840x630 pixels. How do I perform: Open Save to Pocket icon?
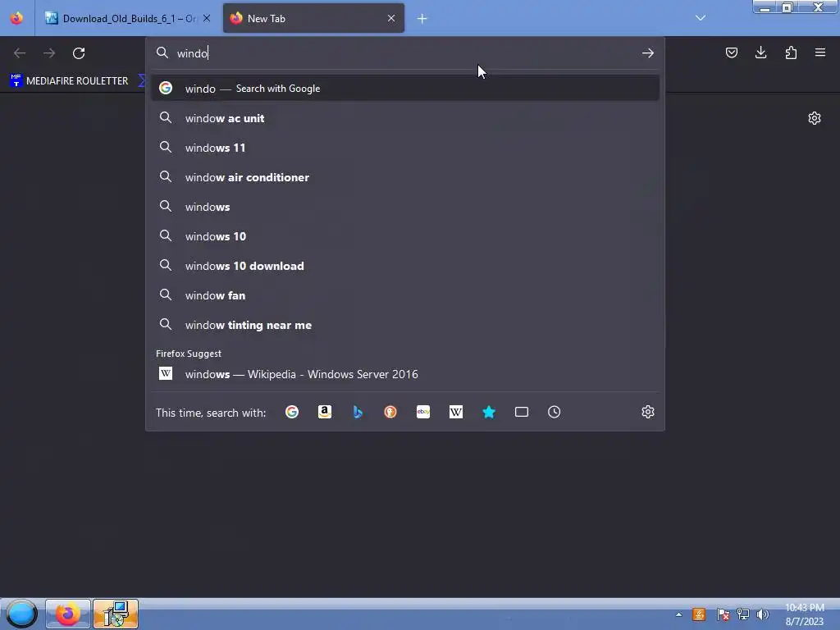(x=731, y=52)
